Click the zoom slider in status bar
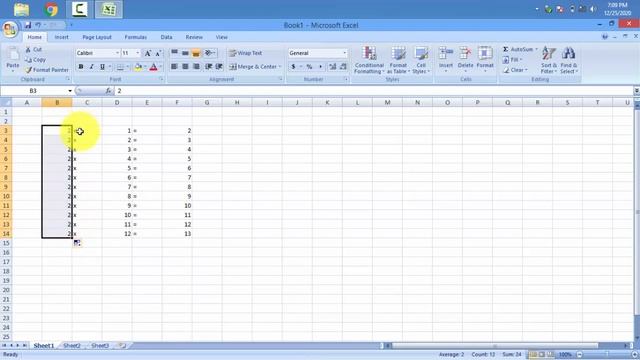 click(607, 355)
